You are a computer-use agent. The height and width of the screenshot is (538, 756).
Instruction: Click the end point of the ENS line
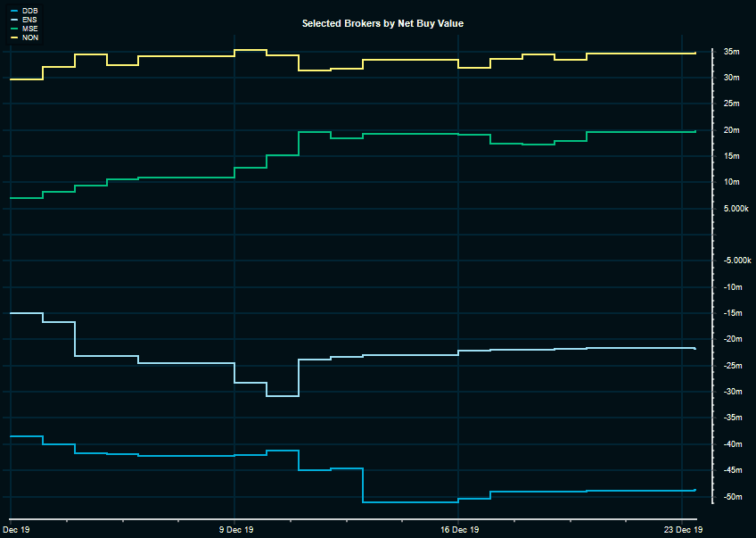coord(694,348)
